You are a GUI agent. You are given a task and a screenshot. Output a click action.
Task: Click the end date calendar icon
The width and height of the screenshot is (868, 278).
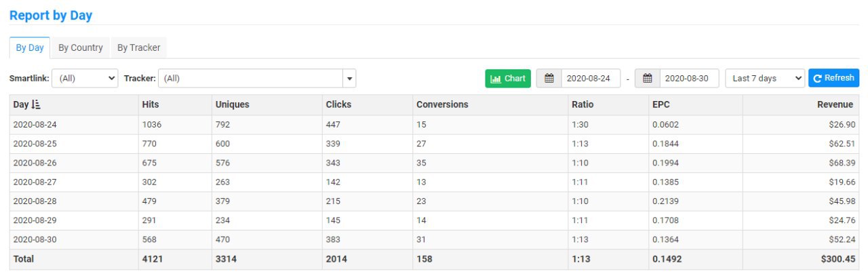coord(648,79)
